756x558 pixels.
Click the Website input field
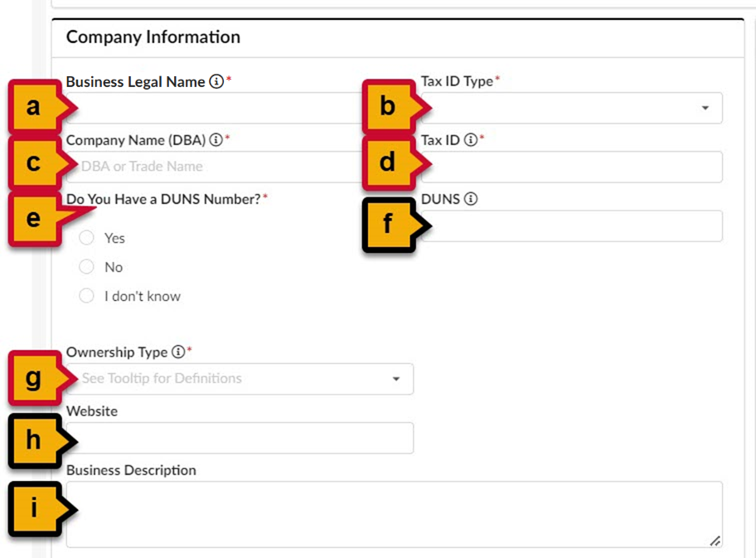tap(240, 438)
